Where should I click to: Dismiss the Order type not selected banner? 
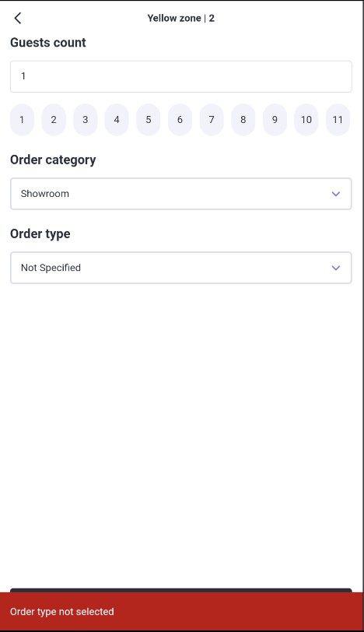click(x=182, y=612)
